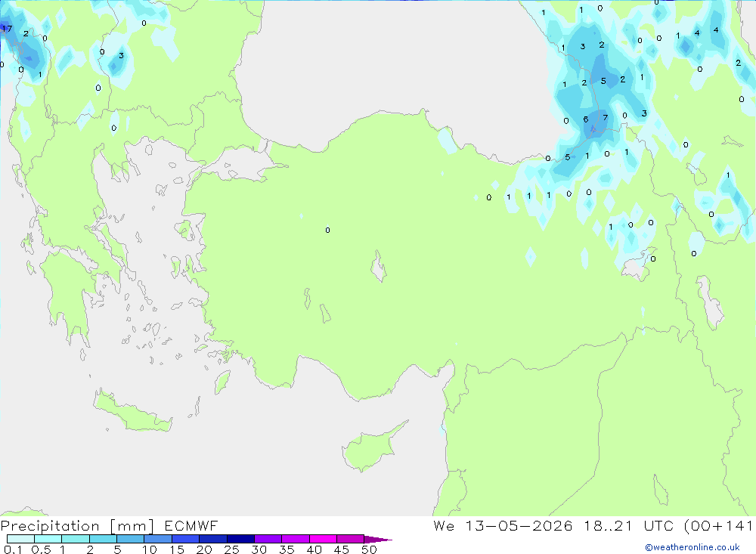This screenshot has height=554, width=756.
Task: Click the 0.5–1 mm legend swatch
Action: (48, 539)
